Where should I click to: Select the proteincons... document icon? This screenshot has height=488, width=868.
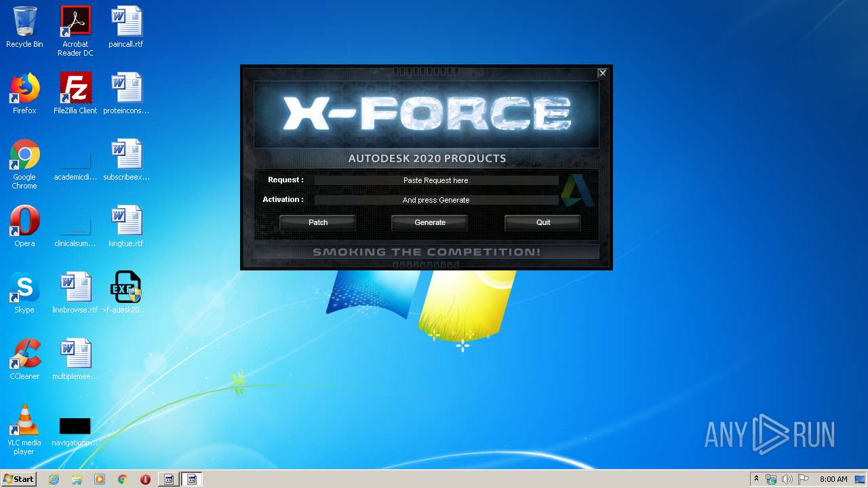click(126, 94)
